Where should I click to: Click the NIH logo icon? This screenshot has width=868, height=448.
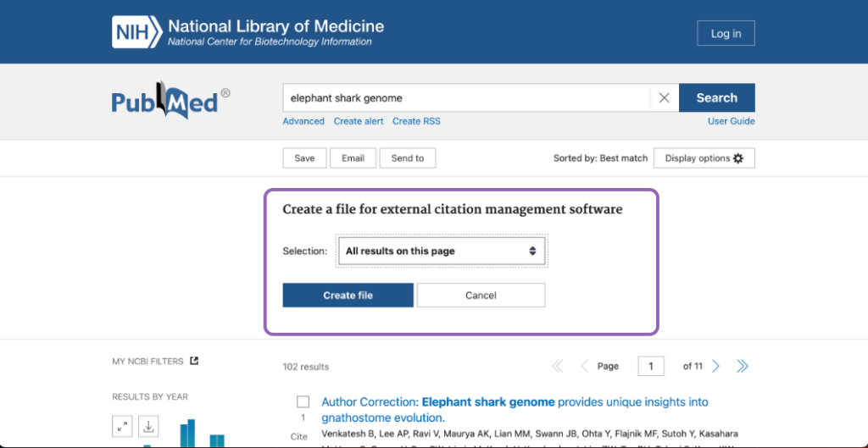pos(136,31)
